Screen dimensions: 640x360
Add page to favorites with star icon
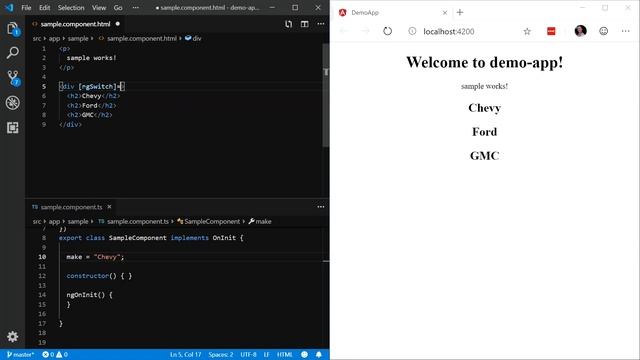pyautogui.click(x=527, y=31)
